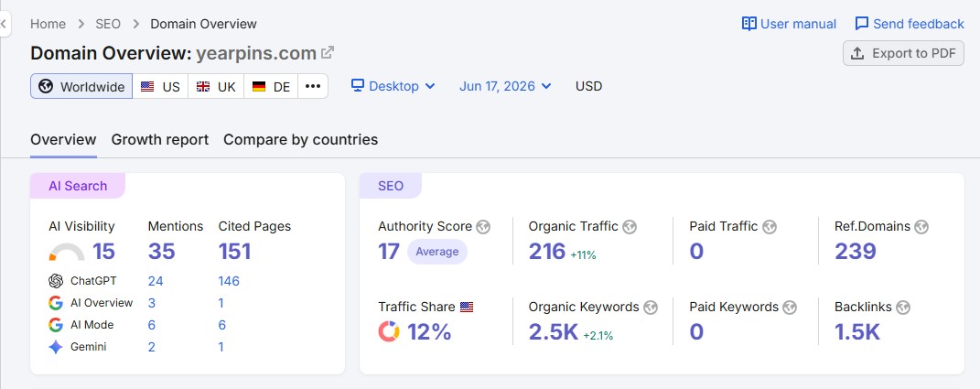Viewport: 980px width, 389px height.
Task: Open the User manual link
Action: point(789,24)
